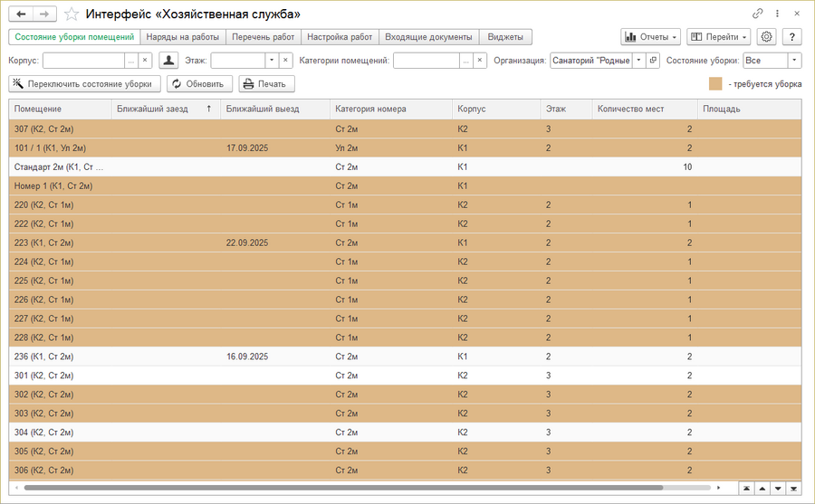Screen dimensions: 815x504
Task: Open the Перейти dropdown menu
Action: (719, 37)
